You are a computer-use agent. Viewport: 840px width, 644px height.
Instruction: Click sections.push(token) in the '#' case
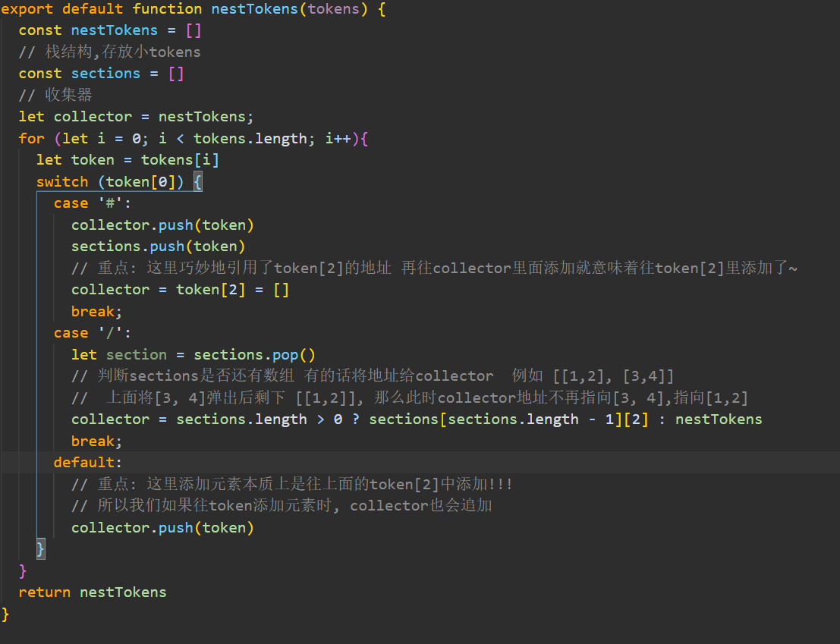point(158,247)
